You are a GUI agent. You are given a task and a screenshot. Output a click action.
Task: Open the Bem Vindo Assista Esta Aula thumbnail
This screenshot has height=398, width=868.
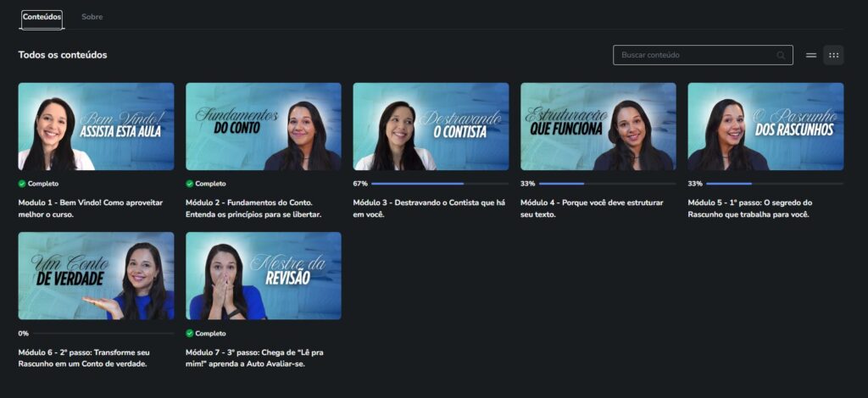(96, 126)
